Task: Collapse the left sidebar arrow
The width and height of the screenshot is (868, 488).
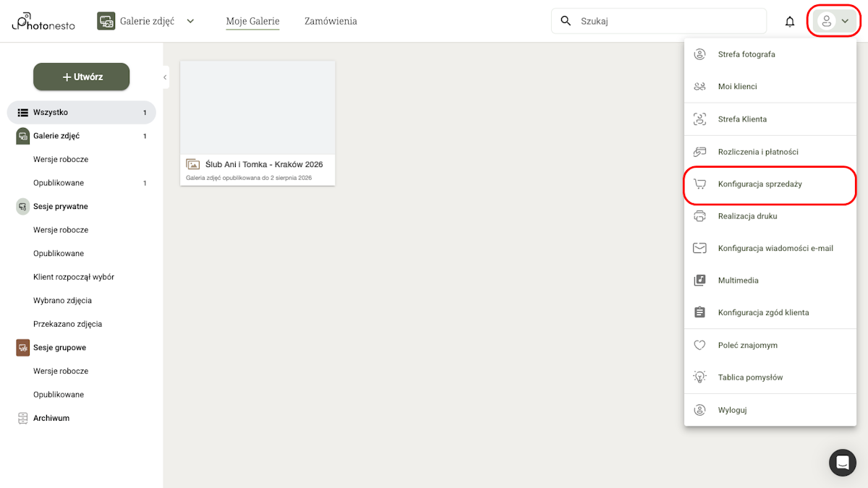Action: [165, 77]
